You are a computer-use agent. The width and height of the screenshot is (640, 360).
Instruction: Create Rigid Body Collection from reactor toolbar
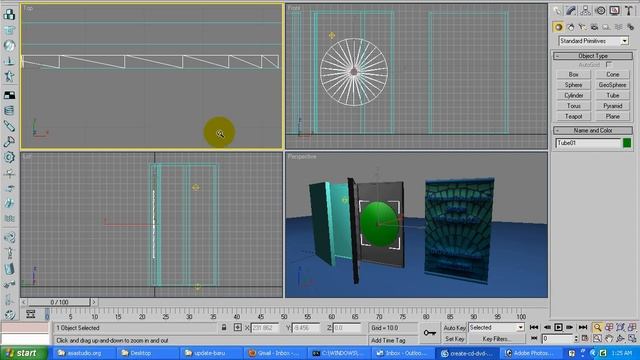click(9, 14)
